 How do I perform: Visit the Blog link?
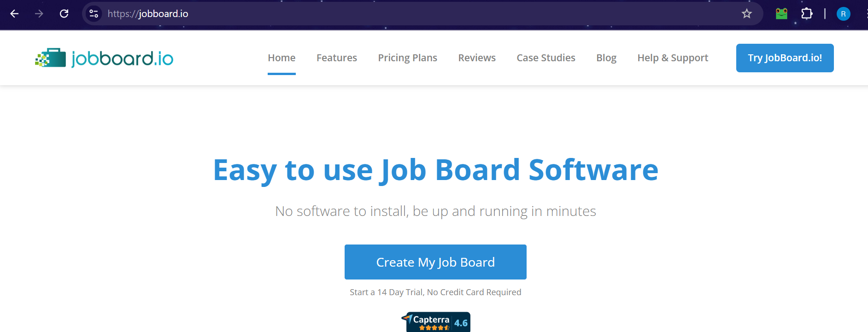pyautogui.click(x=606, y=58)
